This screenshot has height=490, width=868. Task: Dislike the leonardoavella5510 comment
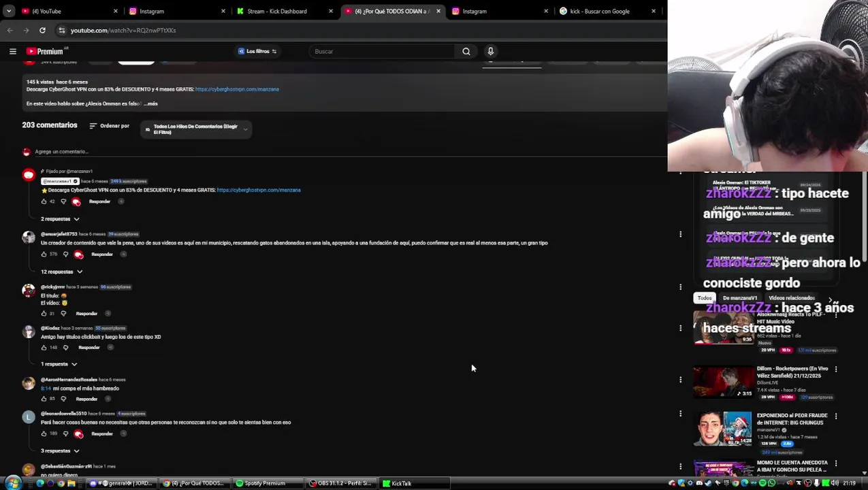pyautogui.click(x=65, y=434)
